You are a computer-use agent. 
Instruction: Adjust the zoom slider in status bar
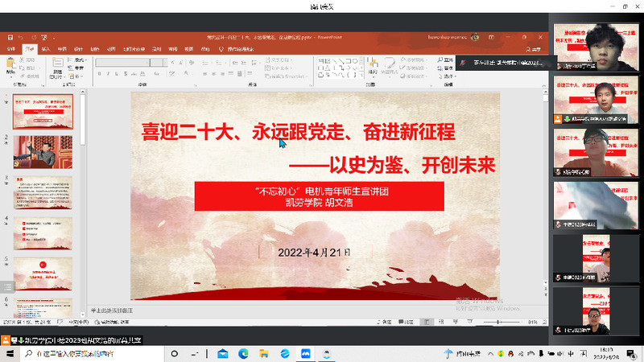tap(499, 322)
